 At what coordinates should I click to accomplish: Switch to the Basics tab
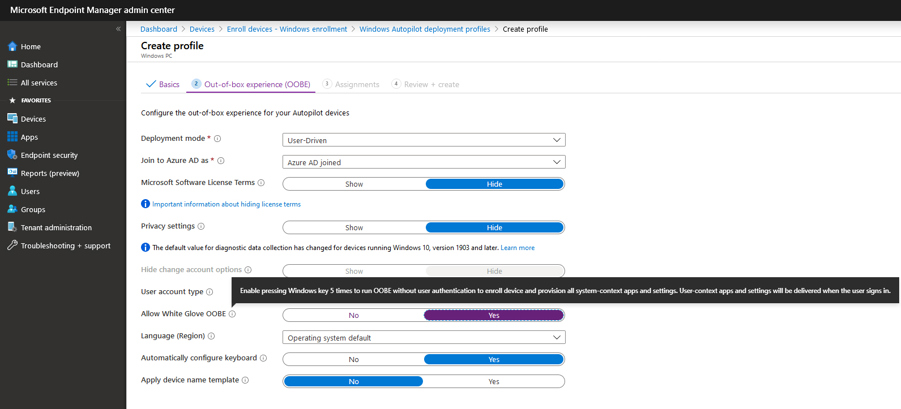[x=163, y=84]
